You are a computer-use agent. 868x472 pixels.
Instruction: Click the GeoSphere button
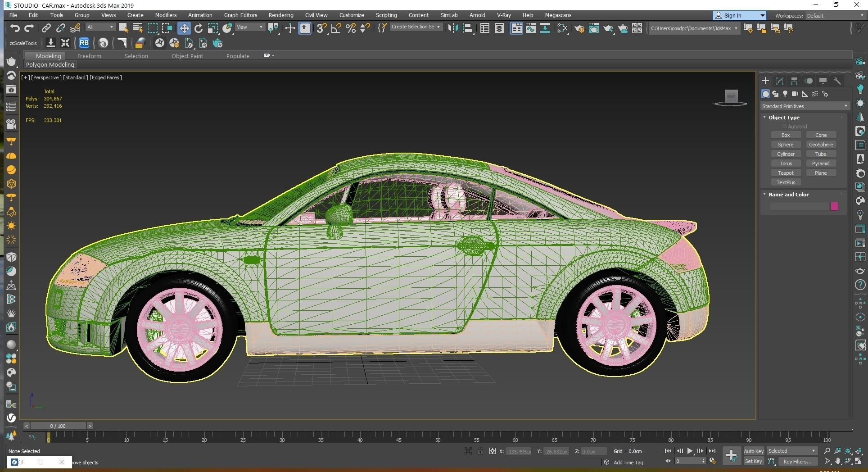821,145
